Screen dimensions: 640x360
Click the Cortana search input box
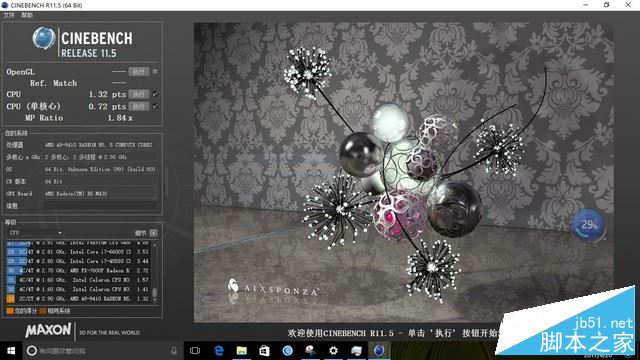click(102, 351)
